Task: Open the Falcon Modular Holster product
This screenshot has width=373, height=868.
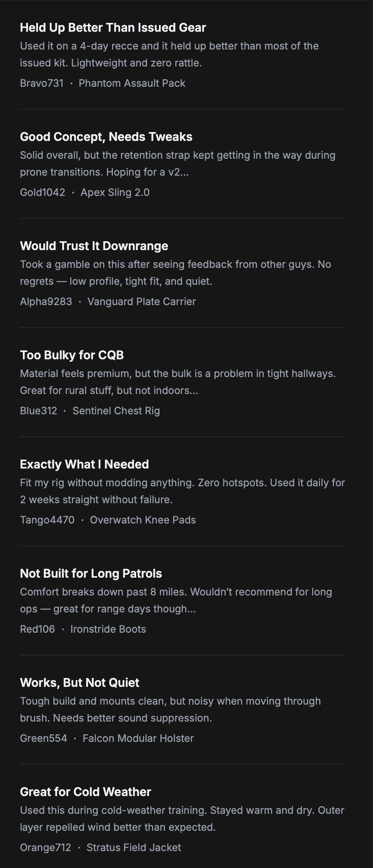Action: point(138,738)
